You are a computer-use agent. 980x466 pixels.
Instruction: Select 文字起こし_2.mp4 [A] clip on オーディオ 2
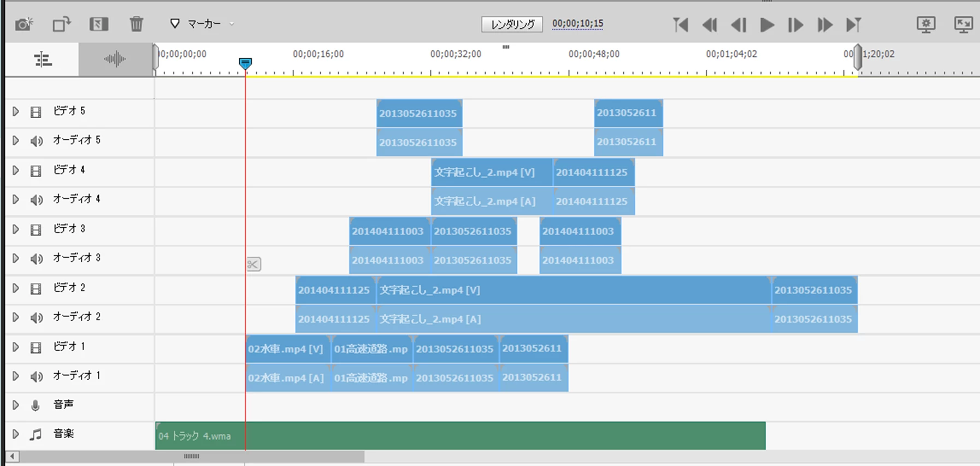[574, 319]
